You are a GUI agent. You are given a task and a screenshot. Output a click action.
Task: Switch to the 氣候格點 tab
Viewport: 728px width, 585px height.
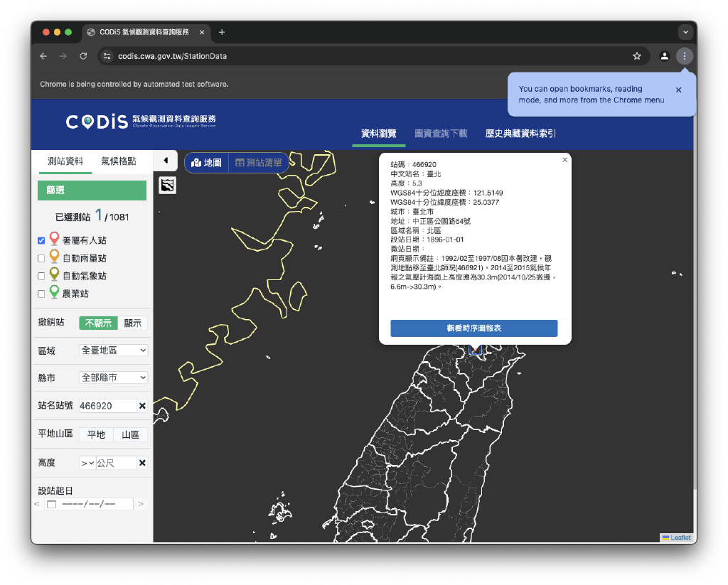click(118, 161)
